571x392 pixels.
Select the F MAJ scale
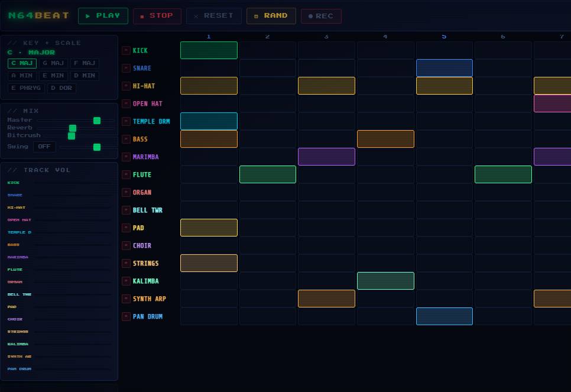pyautogui.click(x=85, y=63)
